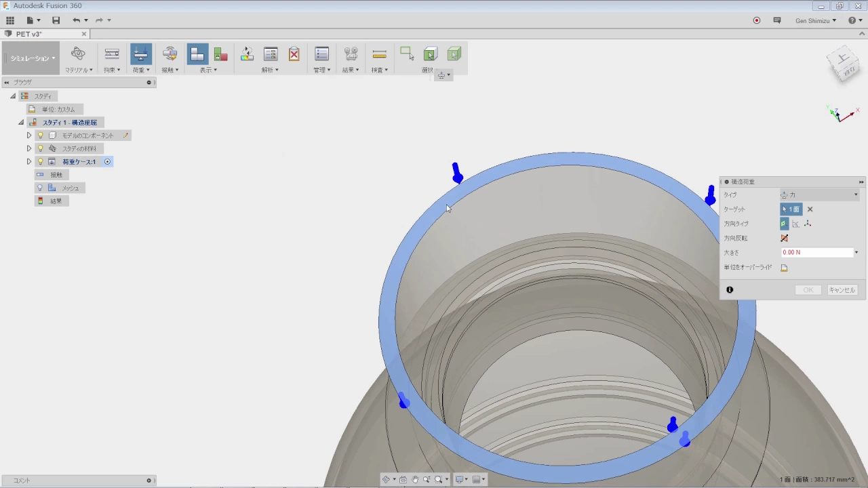Open the タイプ force type dropdown
Viewport: 868px width, 488px height.
point(820,195)
